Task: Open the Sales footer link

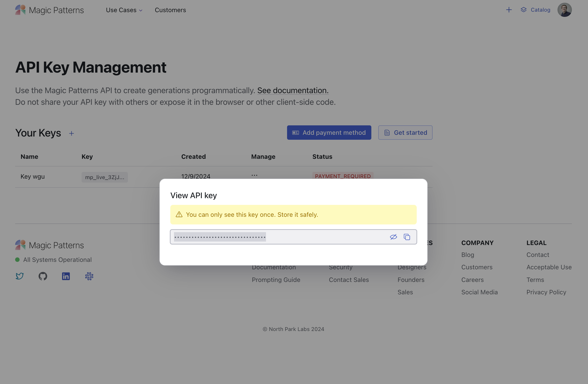Action: coord(405,292)
